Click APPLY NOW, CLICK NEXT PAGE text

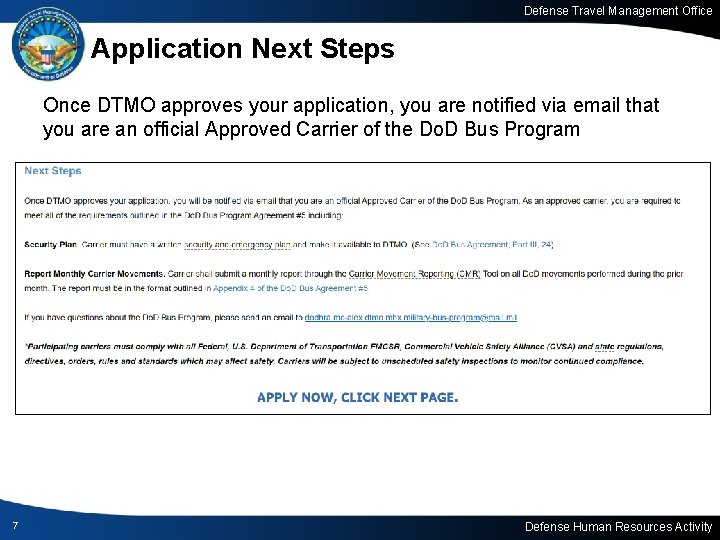click(x=357, y=397)
